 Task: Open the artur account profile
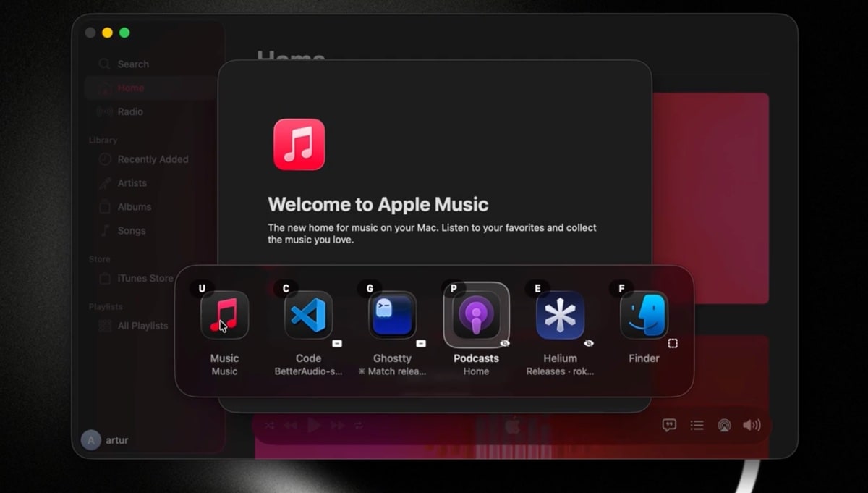point(105,440)
